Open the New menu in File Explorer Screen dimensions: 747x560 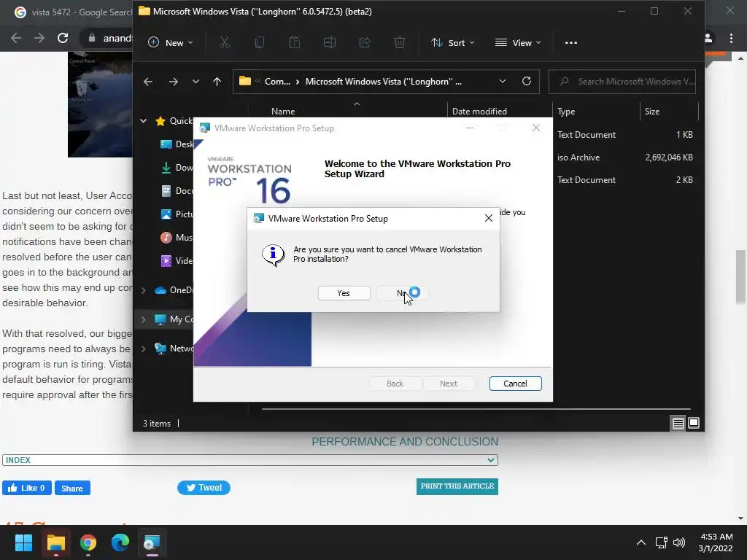point(171,42)
